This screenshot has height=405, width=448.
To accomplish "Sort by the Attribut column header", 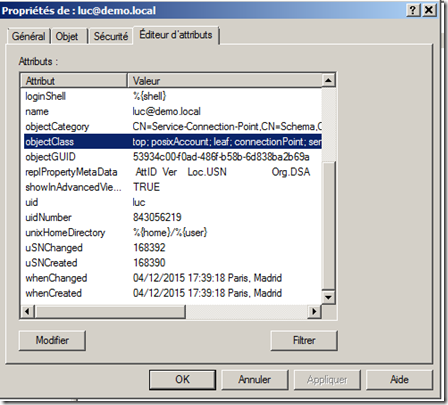I will pos(74,81).
